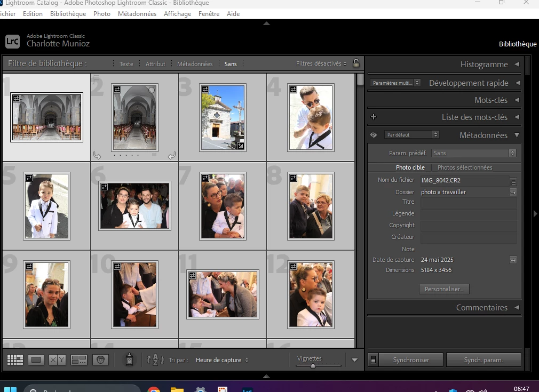Expand the Mots-clés panel
Viewport: 539px width, 392px height.
[x=517, y=100]
